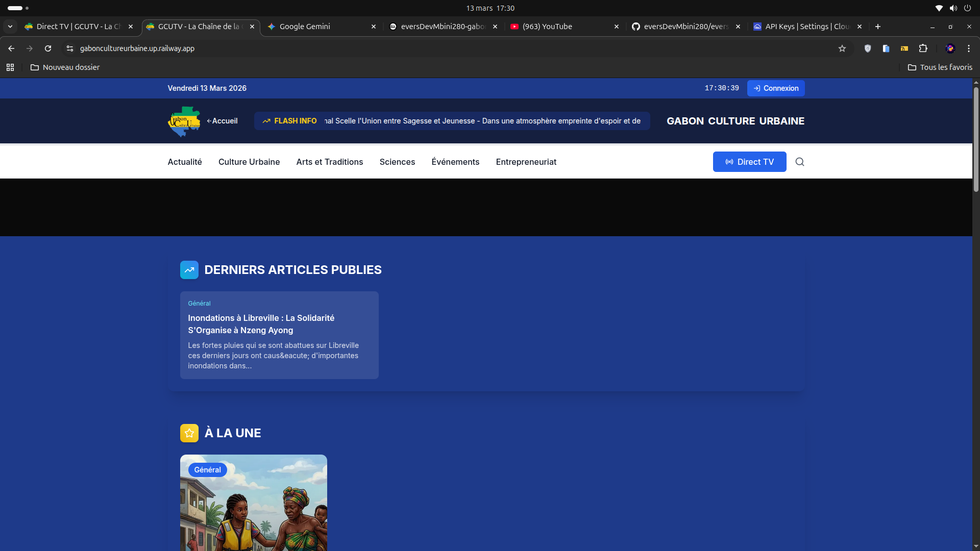Open the browser extensions puzzle icon

point(923,48)
